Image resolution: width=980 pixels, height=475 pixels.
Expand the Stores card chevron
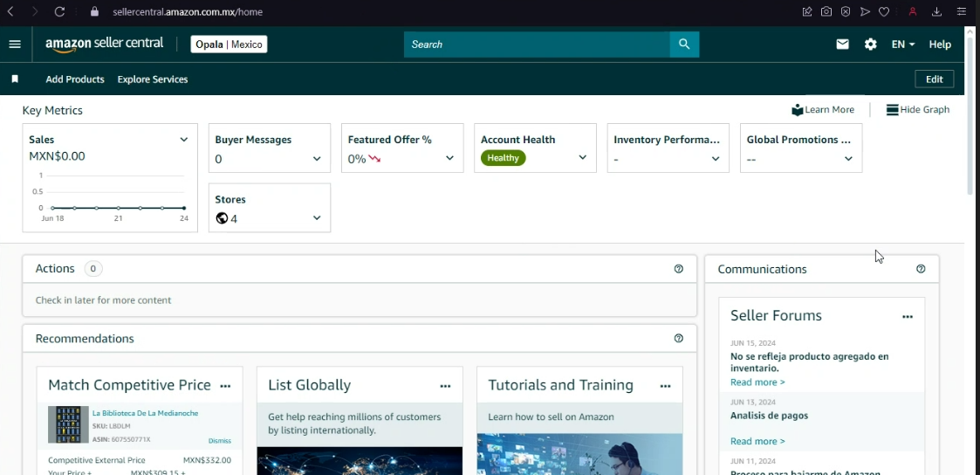point(317,218)
